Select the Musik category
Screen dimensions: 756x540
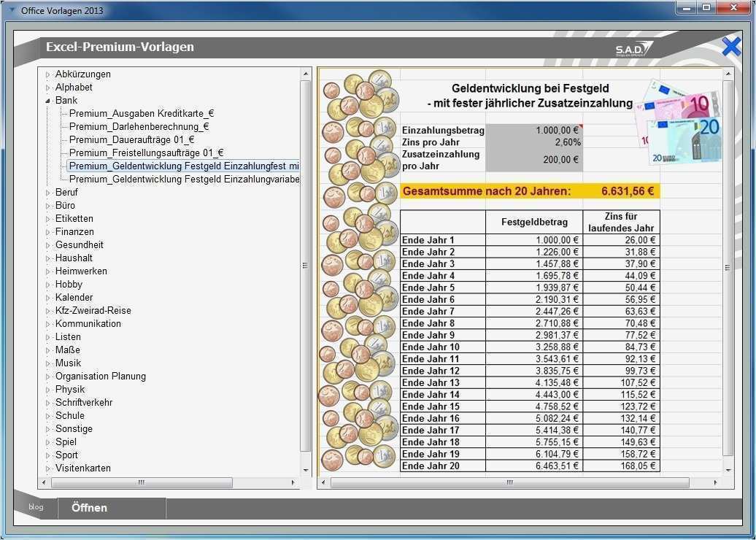(68, 363)
